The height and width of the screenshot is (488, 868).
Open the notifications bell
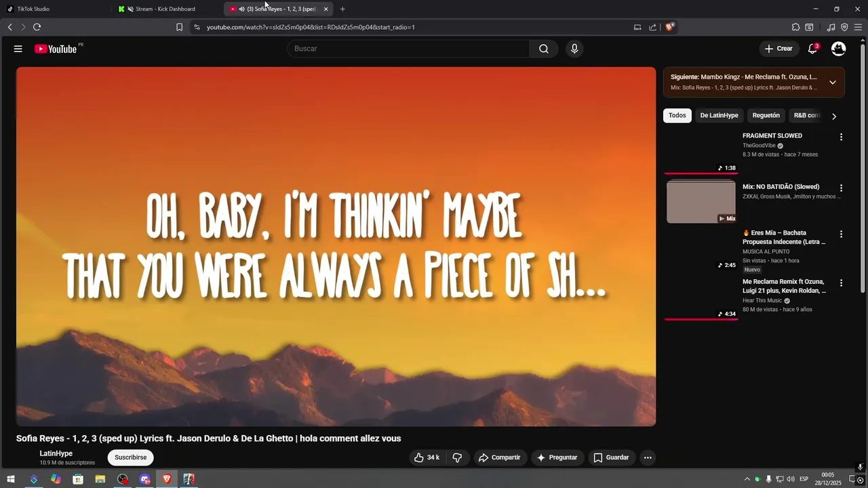812,49
